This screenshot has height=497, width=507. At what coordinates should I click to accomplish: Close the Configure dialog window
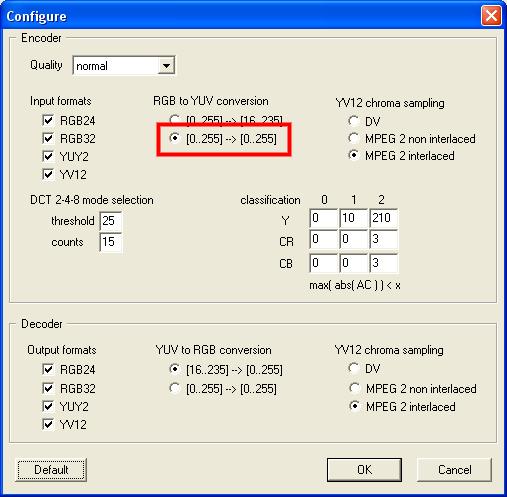coord(491,16)
